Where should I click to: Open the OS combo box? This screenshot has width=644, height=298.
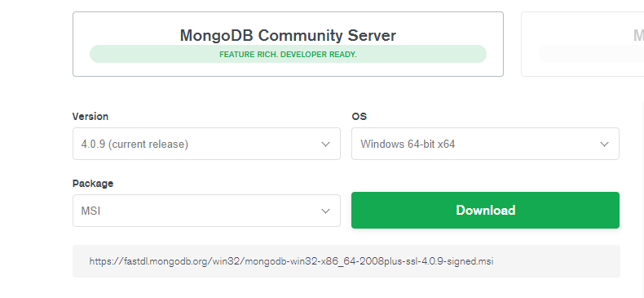tap(485, 144)
